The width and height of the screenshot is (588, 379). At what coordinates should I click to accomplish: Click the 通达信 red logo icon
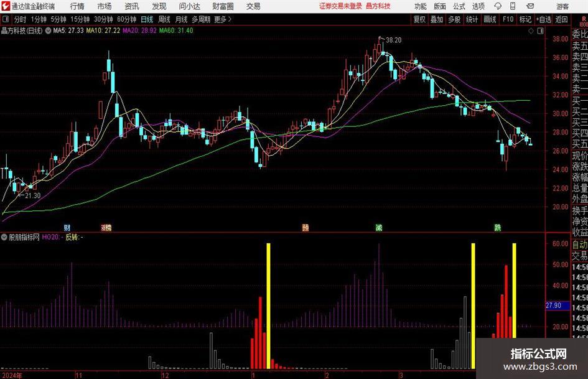click(x=6, y=6)
